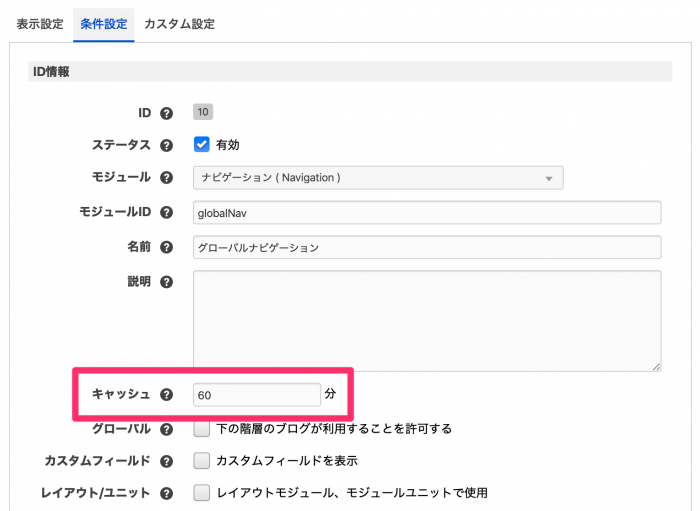Screen dimensions: 700x511
Task: Click the help icon next to ID
Action: (167, 114)
